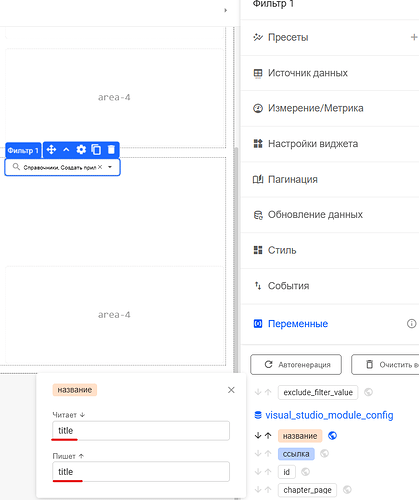The image size is (419, 500).
Task: Open visual_studio_module_config data source link
Action: coord(329,415)
